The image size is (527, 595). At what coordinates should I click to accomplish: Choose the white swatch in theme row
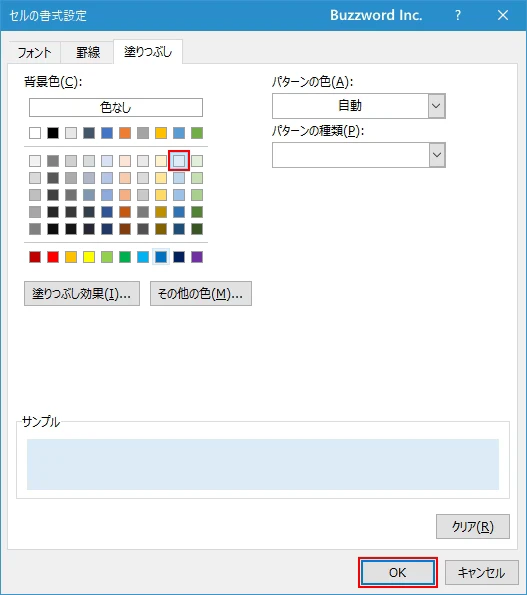[x=35, y=133]
